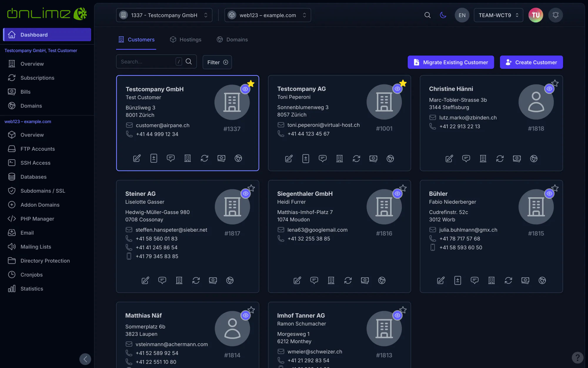Open the web123 – example.com hosting selector
The width and height of the screenshot is (588, 368).
point(268,15)
